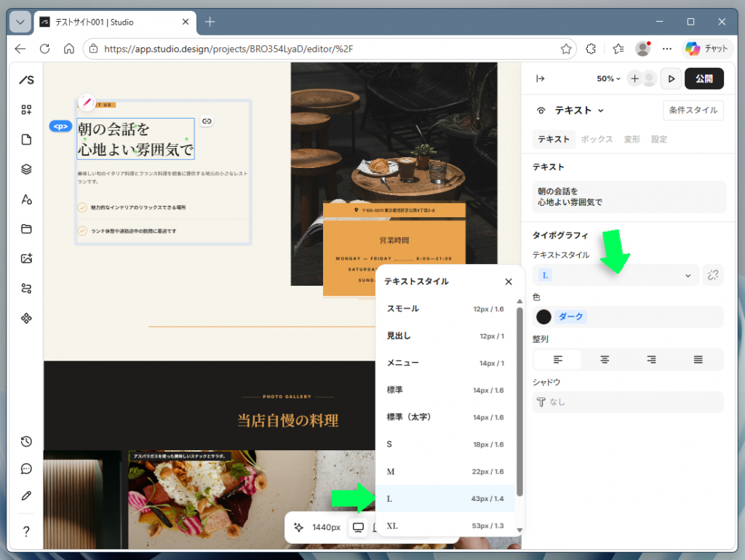Close the テキストスタイル popup
The width and height of the screenshot is (745, 560).
pyautogui.click(x=509, y=281)
